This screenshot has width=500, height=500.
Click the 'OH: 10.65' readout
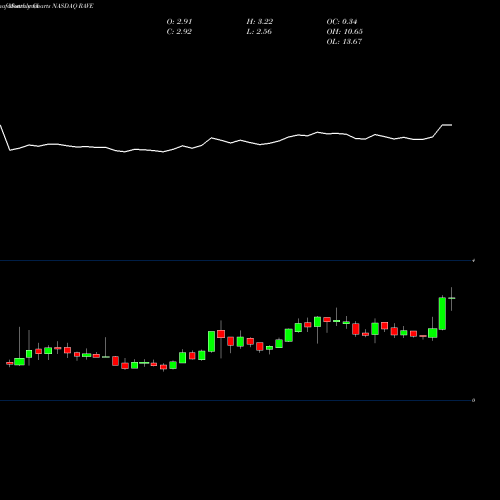[344, 32]
